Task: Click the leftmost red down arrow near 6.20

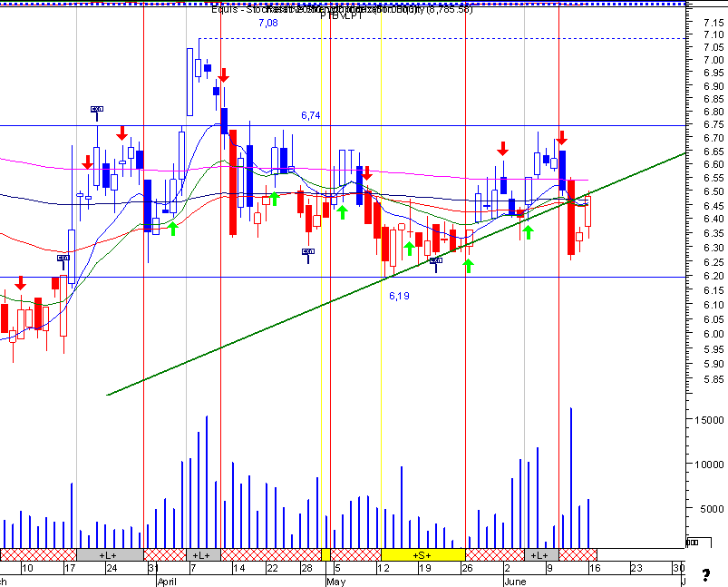Action: click(x=20, y=282)
